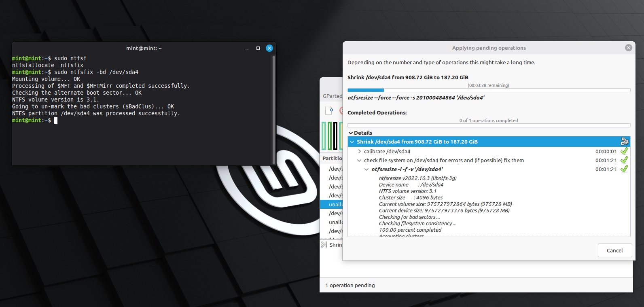The width and height of the screenshot is (644, 307).
Task: Click the '00:00:01' duration on calibrate row
Action: [606, 151]
